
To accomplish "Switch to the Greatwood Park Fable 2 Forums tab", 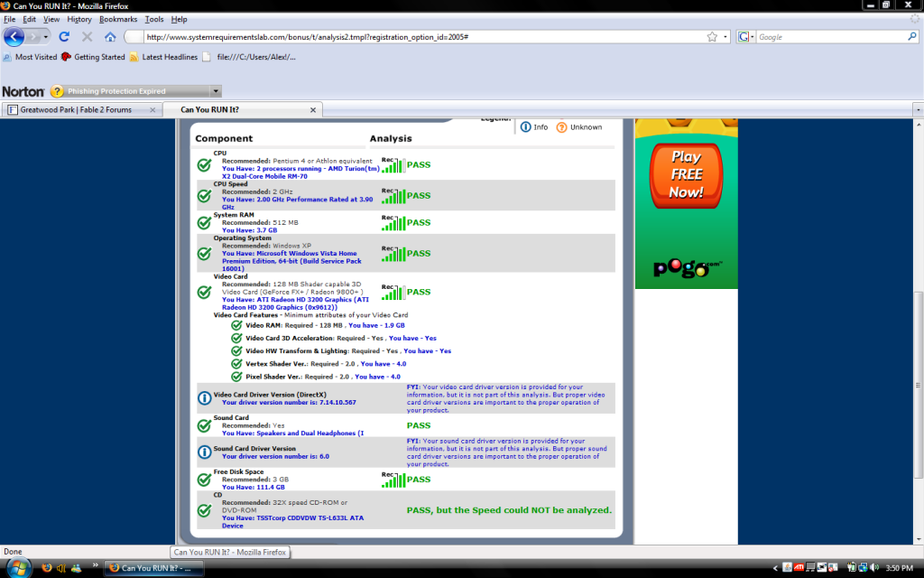I will (82, 109).
